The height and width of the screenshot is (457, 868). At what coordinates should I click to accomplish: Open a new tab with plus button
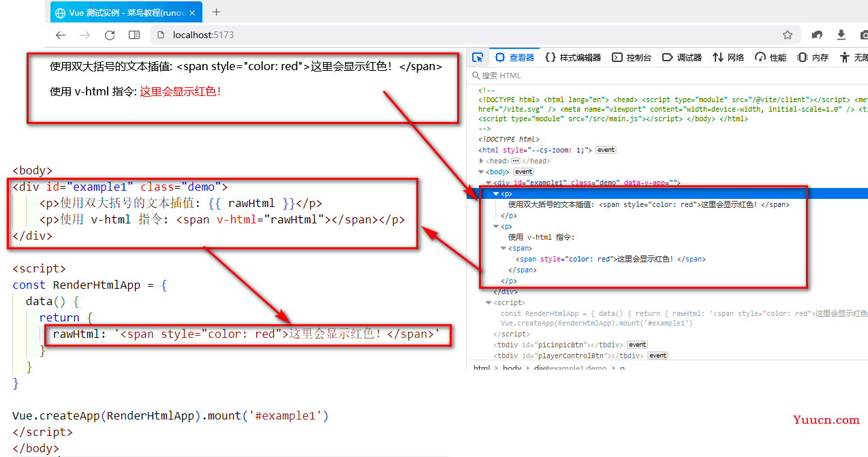(x=217, y=12)
